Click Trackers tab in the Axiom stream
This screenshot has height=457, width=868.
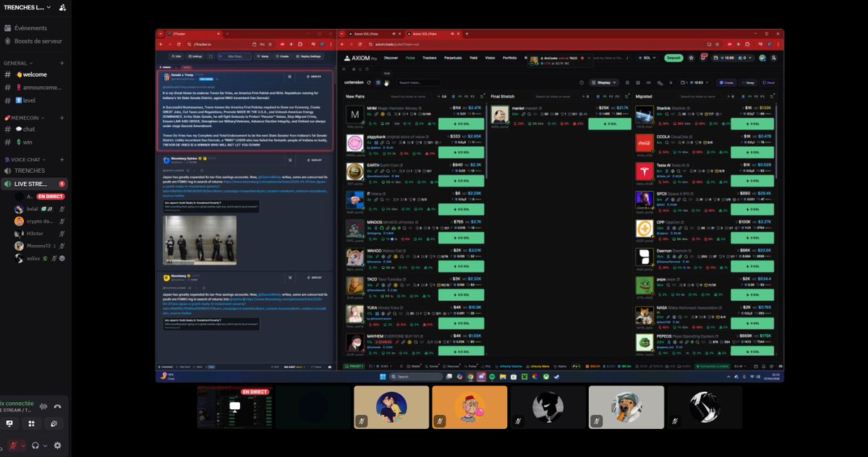point(430,57)
